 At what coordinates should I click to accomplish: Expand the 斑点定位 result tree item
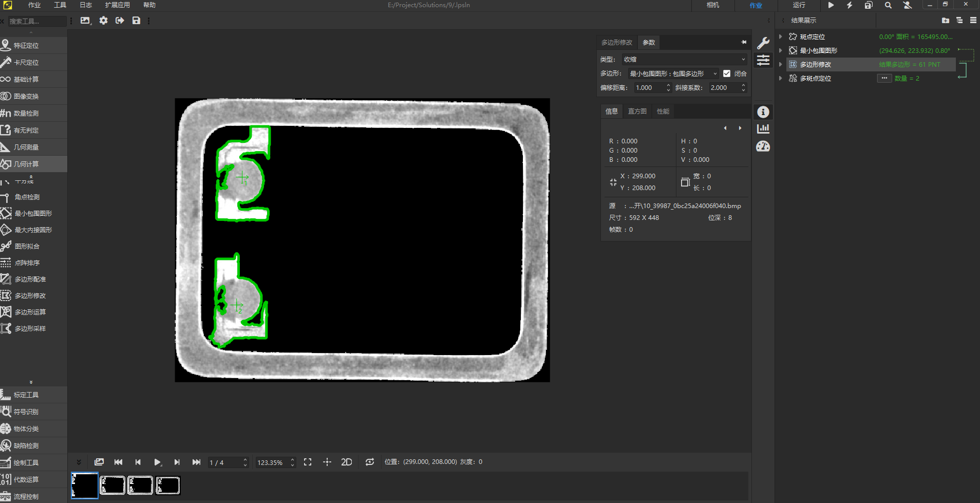click(781, 36)
